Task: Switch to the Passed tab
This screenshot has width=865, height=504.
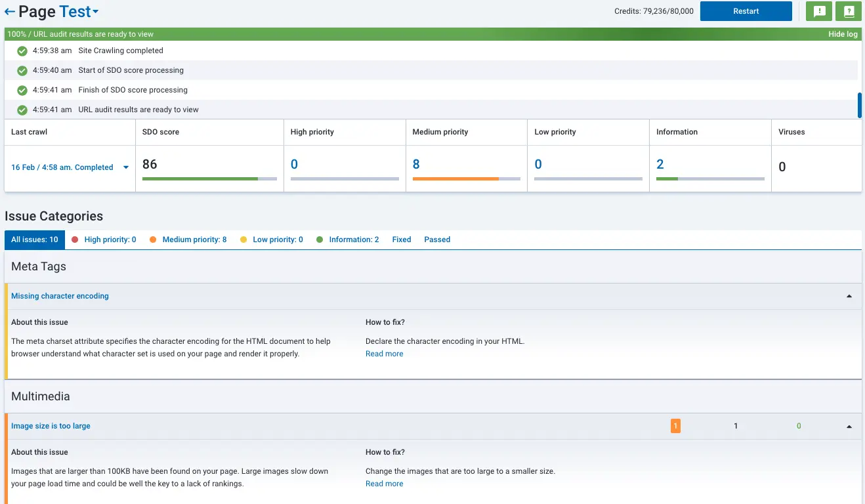Action: pos(436,240)
